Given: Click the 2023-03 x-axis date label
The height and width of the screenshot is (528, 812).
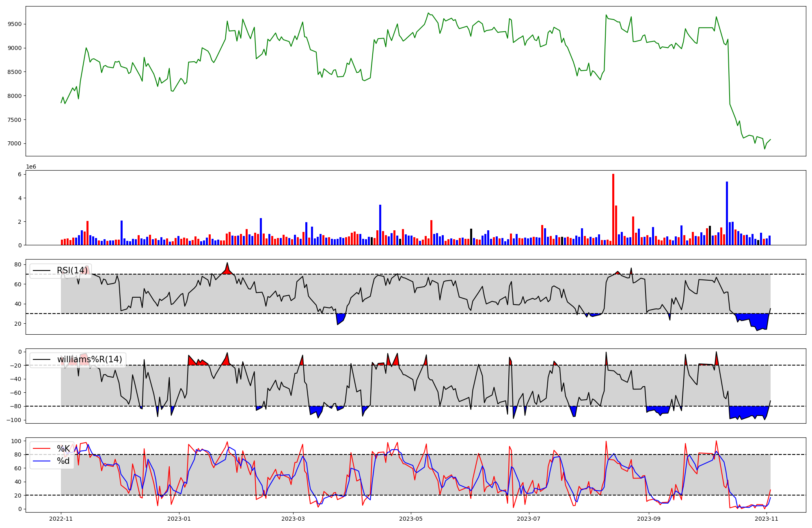Looking at the screenshot, I should (293, 519).
